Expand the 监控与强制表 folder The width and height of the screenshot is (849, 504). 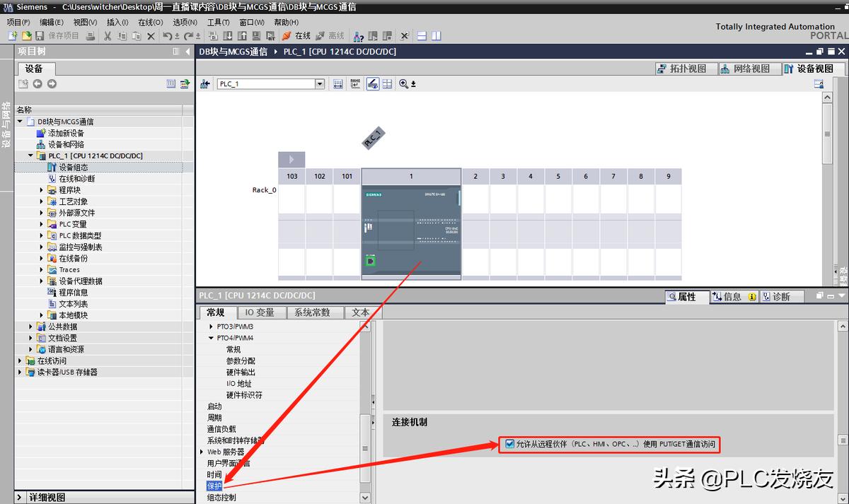pos(42,247)
